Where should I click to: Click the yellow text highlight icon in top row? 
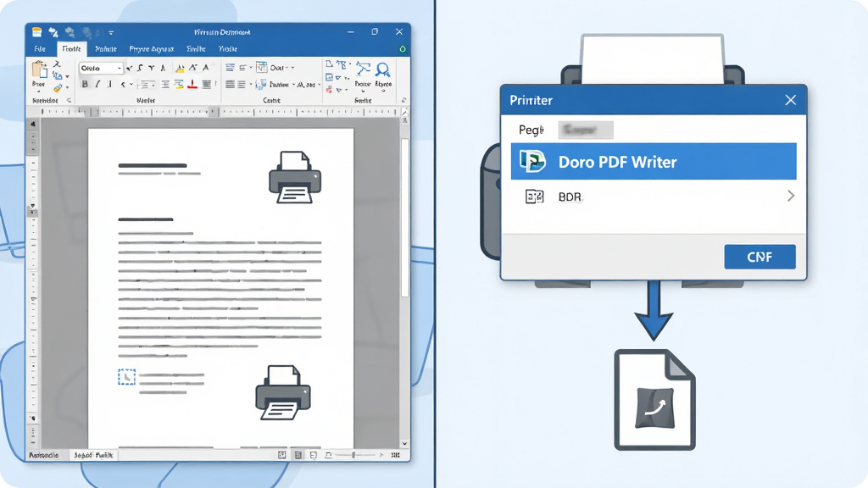tap(180, 68)
